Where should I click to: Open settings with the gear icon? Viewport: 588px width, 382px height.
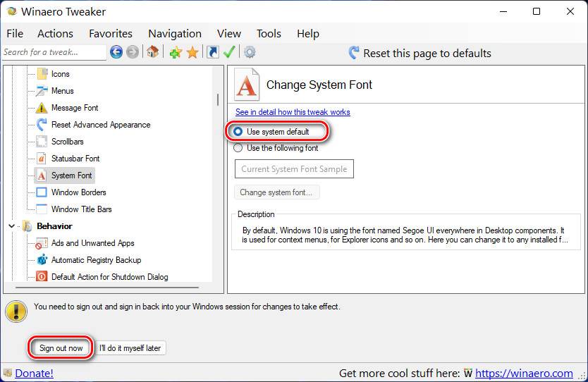(250, 52)
